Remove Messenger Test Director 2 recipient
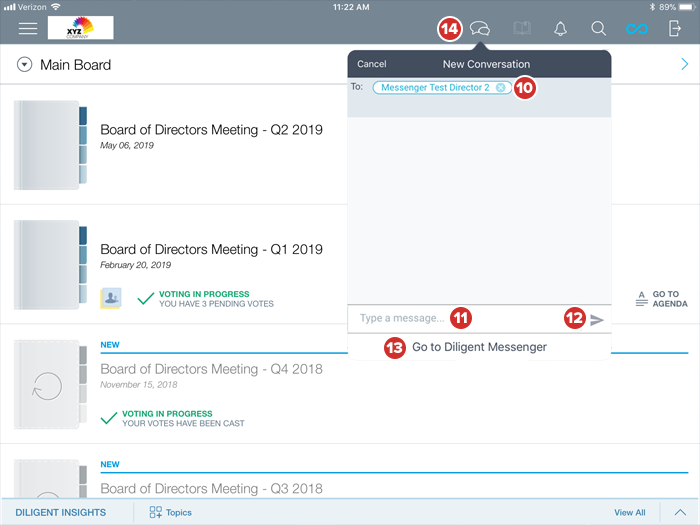The width and height of the screenshot is (700, 525). tap(501, 88)
